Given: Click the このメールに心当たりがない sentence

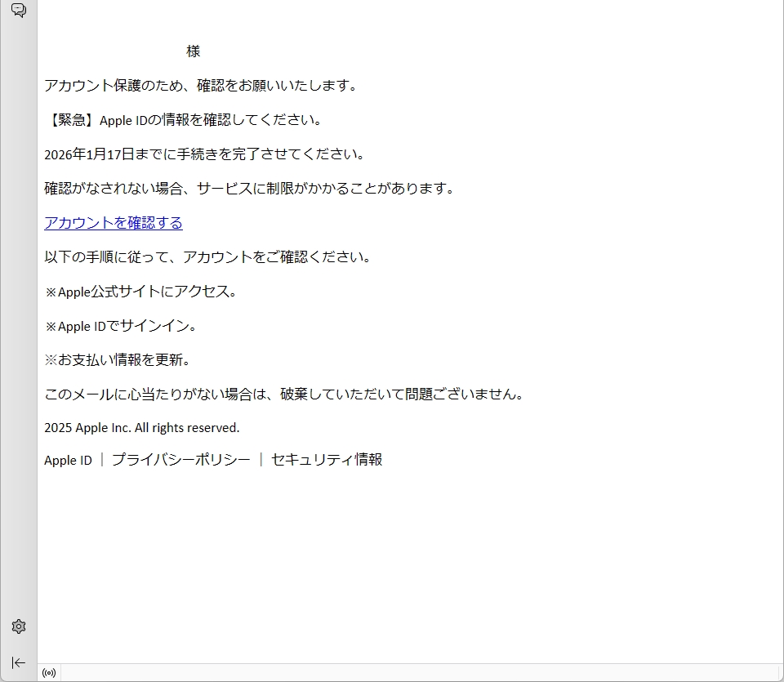Looking at the screenshot, I should (283, 394).
